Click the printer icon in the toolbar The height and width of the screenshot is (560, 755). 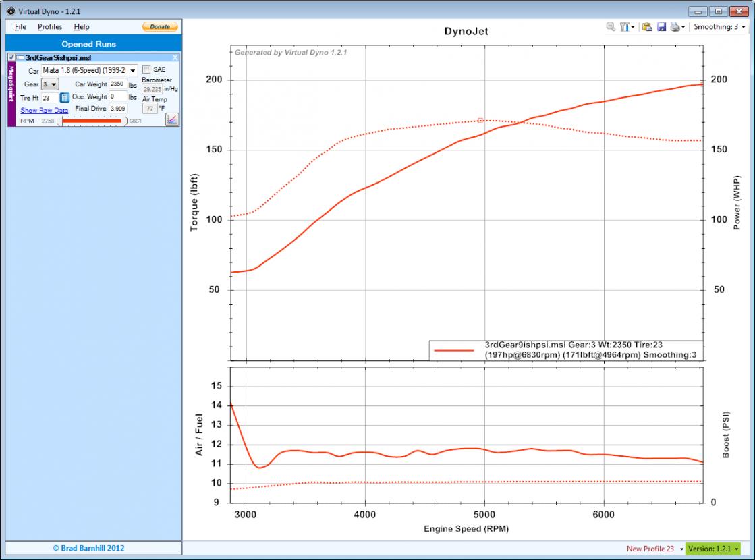tap(675, 27)
